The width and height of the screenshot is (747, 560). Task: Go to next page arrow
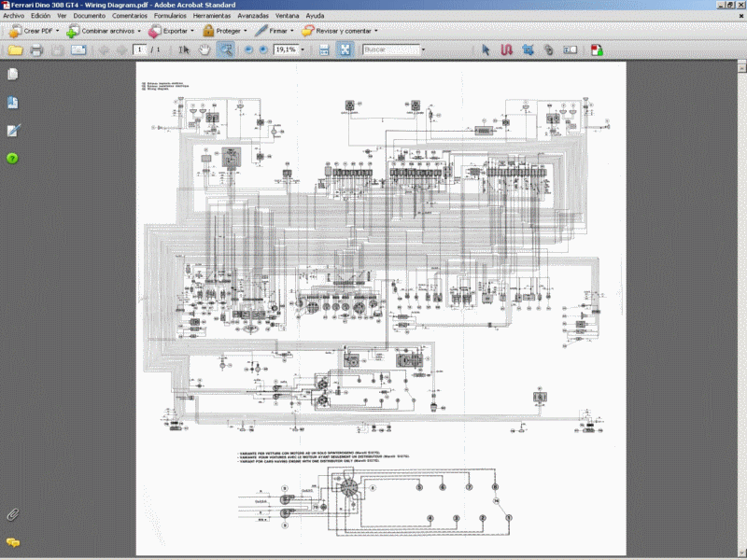pos(121,50)
